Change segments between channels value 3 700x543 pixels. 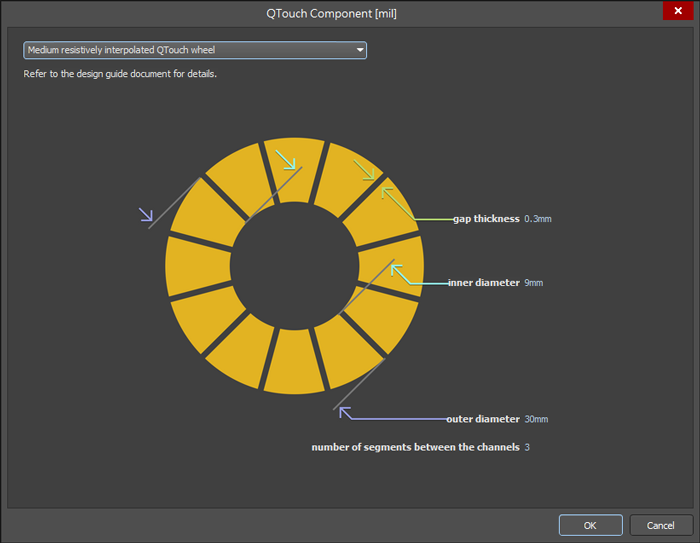click(527, 447)
